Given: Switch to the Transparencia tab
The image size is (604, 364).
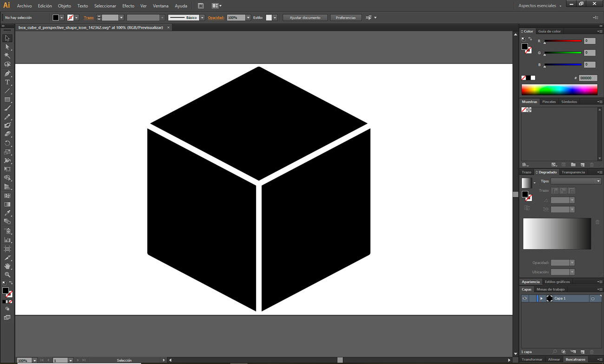Looking at the screenshot, I should (x=573, y=172).
